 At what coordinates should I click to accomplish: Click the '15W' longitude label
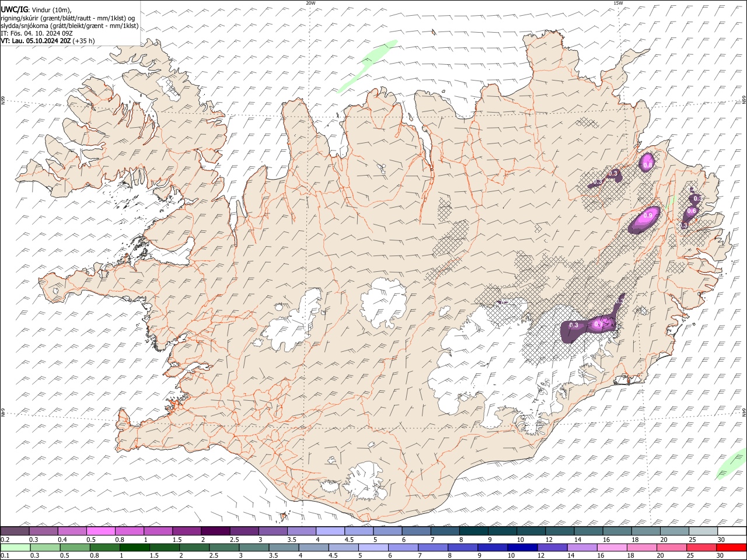(618, 3)
